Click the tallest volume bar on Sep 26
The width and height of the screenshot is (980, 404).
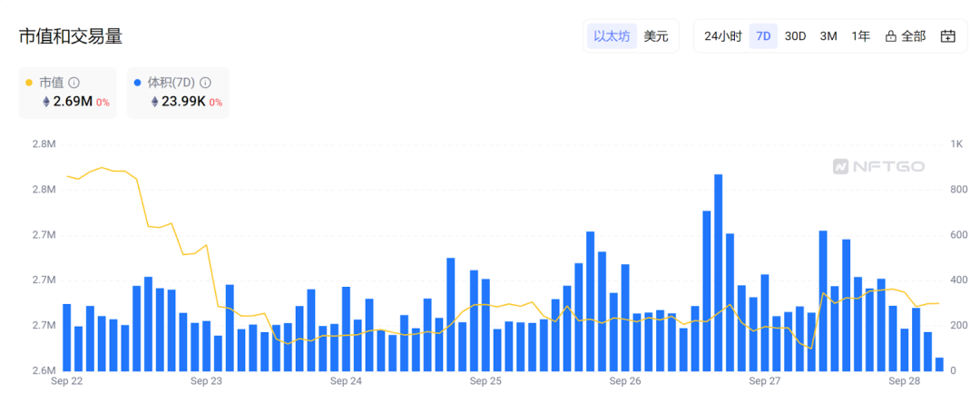click(x=718, y=272)
